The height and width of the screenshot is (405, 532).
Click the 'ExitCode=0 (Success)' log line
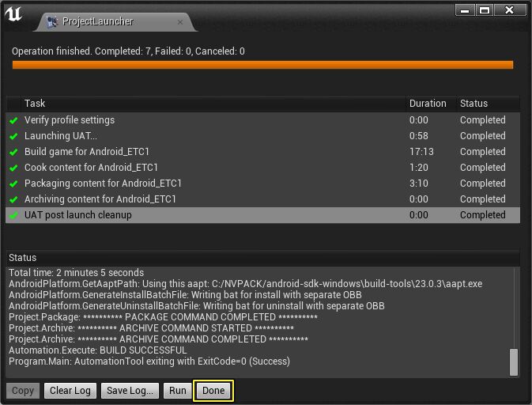[149, 361]
